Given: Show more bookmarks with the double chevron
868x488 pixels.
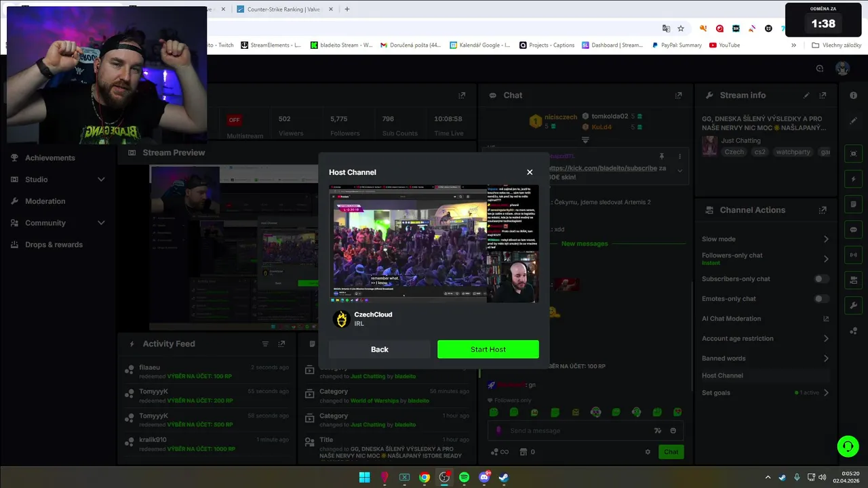Looking at the screenshot, I should (x=793, y=45).
